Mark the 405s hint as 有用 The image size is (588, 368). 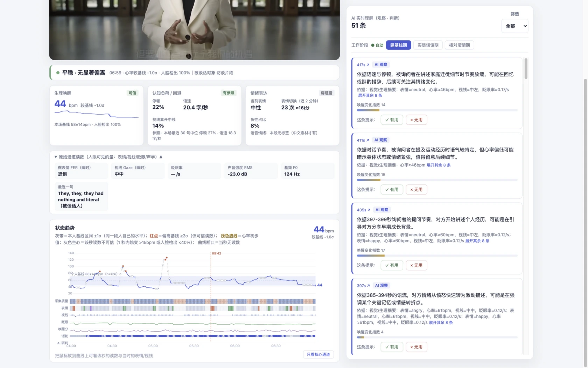(x=392, y=265)
